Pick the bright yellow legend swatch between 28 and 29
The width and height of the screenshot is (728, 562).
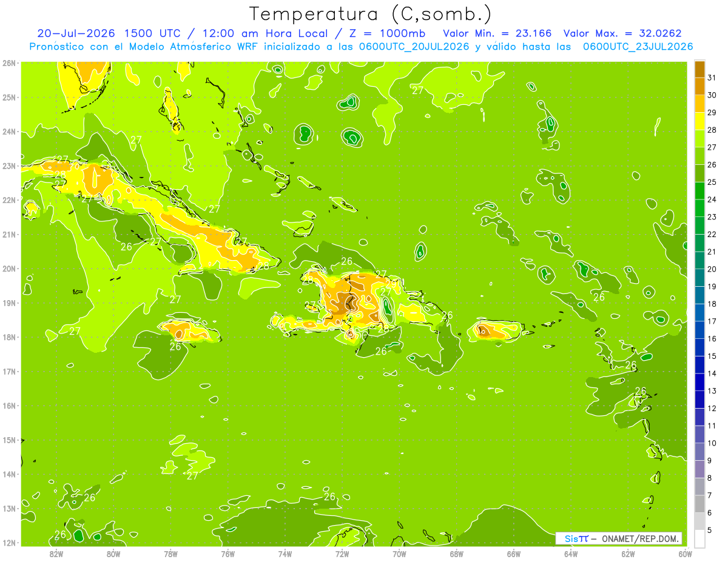699,121
